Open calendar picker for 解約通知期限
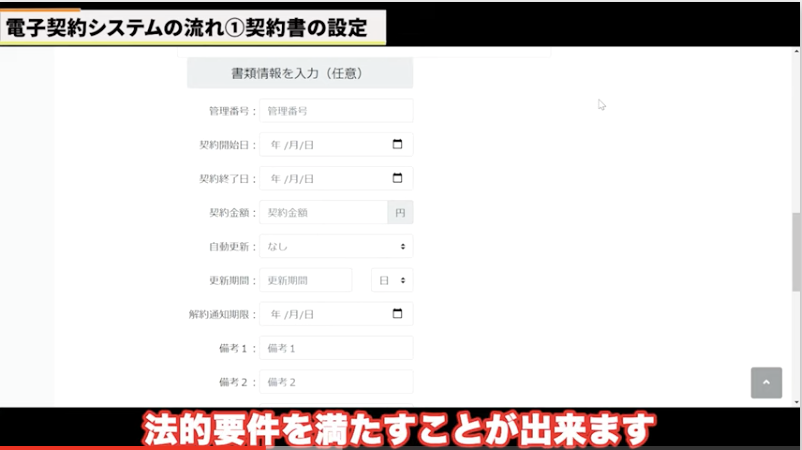Image resolution: width=802 pixels, height=450 pixels. click(397, 314)
